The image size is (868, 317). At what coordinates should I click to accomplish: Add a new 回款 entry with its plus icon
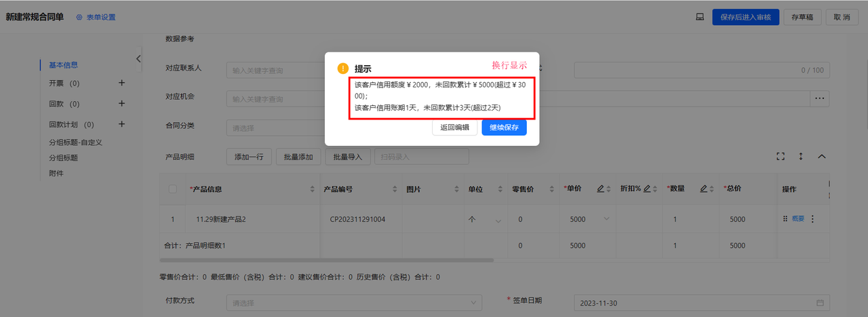coord(122,104)
